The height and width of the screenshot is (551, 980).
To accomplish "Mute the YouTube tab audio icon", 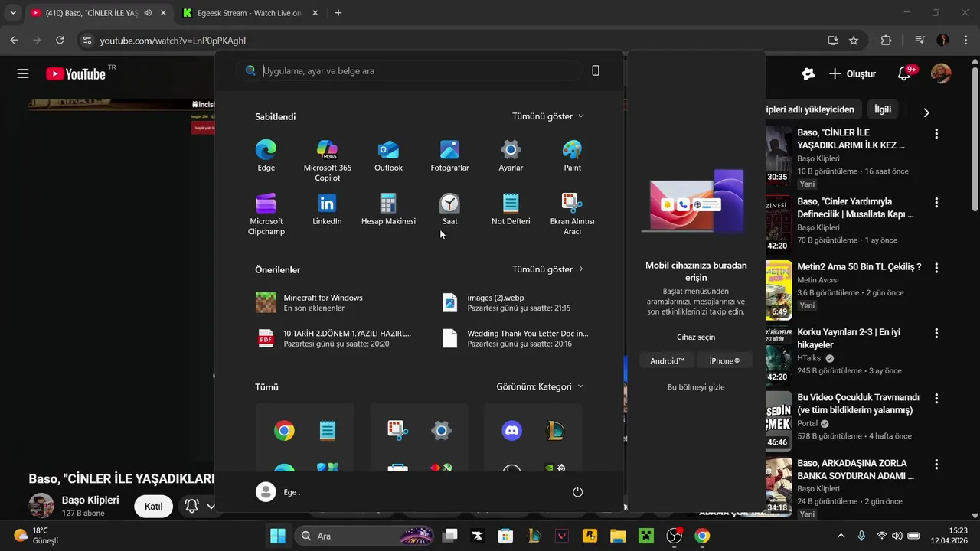I will click(x=148, y=13).
